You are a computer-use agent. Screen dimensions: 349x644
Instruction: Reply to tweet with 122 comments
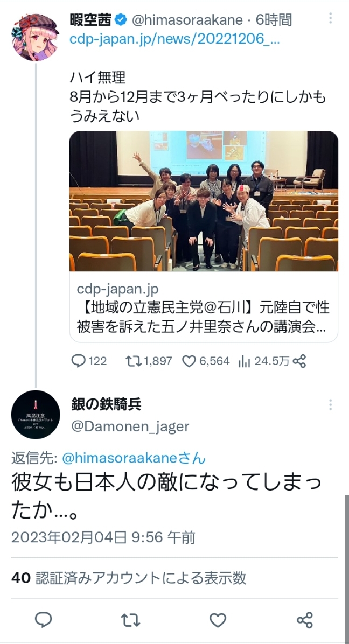click(x=89, y=361)
